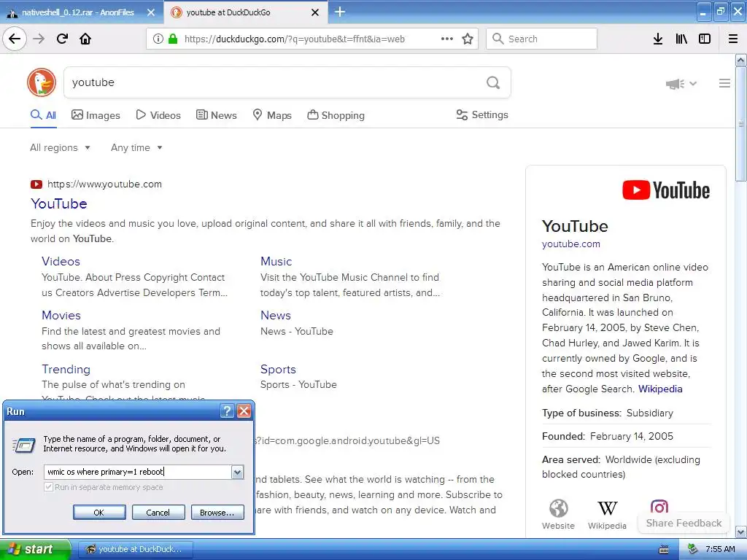747x560 pixels.
Task: Go back with the browser back arrow
Action: click(15, 39)
